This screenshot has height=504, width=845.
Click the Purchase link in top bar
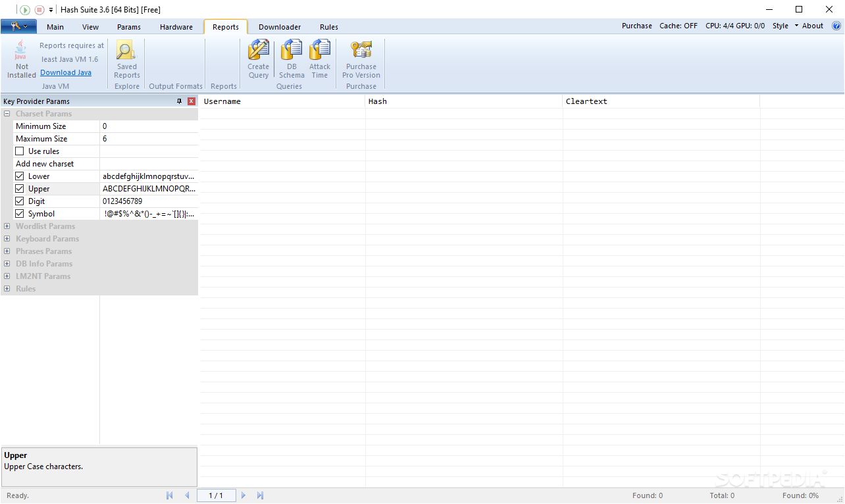tap(637, 26)
